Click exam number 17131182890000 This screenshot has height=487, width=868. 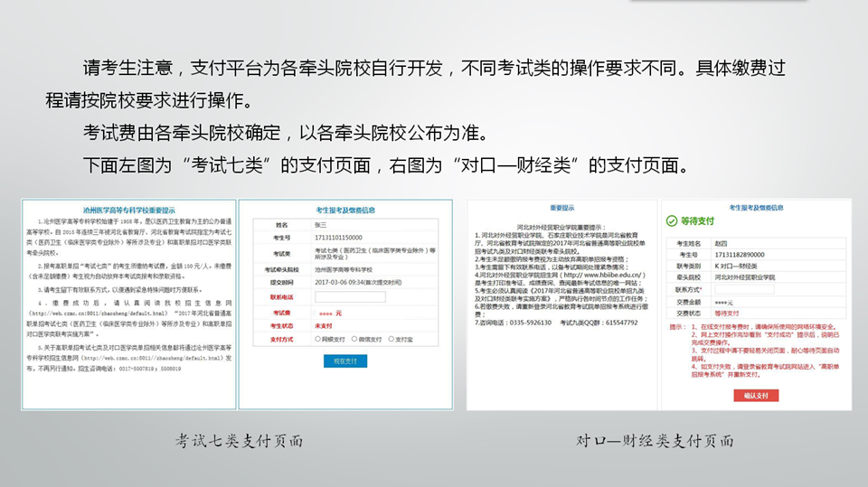click(x=739, y=255)
